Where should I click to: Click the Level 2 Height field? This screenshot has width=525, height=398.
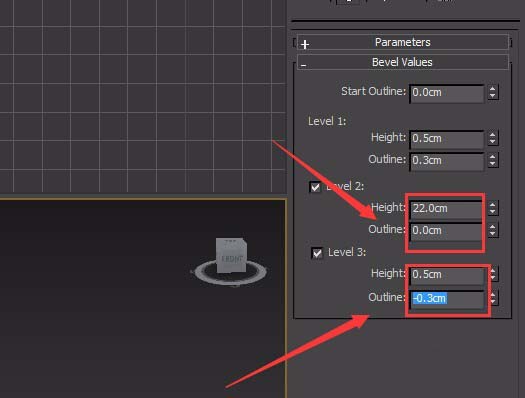click(447, 209)
